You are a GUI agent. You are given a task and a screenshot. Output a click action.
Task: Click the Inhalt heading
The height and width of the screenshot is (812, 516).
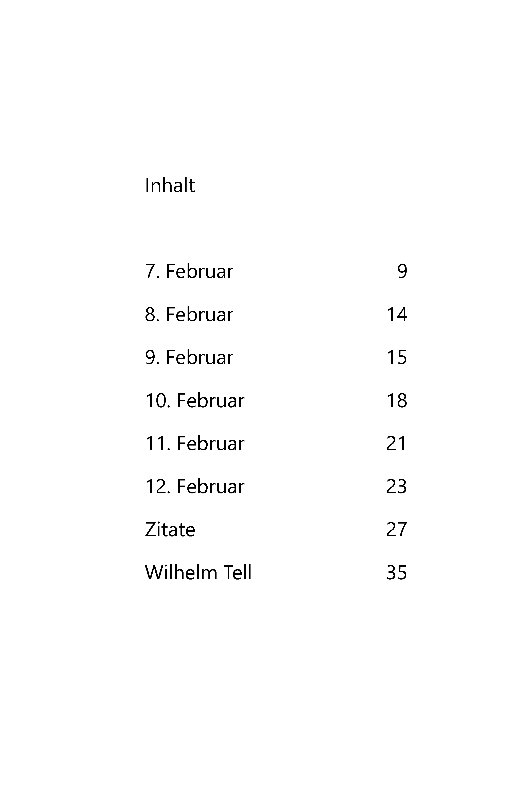click(x=170, y=185)
